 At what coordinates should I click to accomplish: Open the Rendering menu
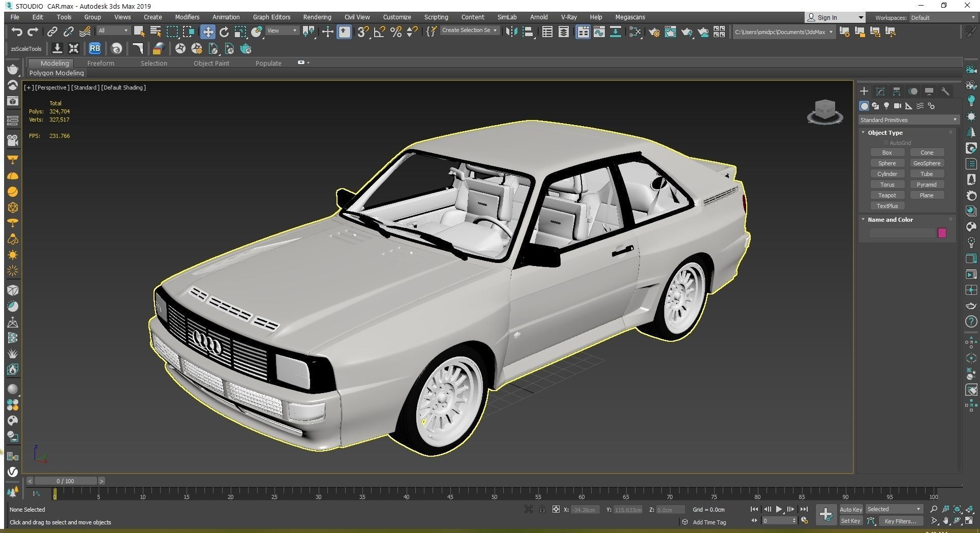[317, 17]
